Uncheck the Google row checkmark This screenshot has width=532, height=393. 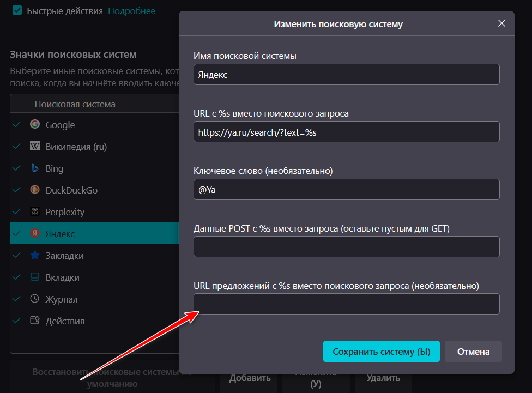(16, 124)
